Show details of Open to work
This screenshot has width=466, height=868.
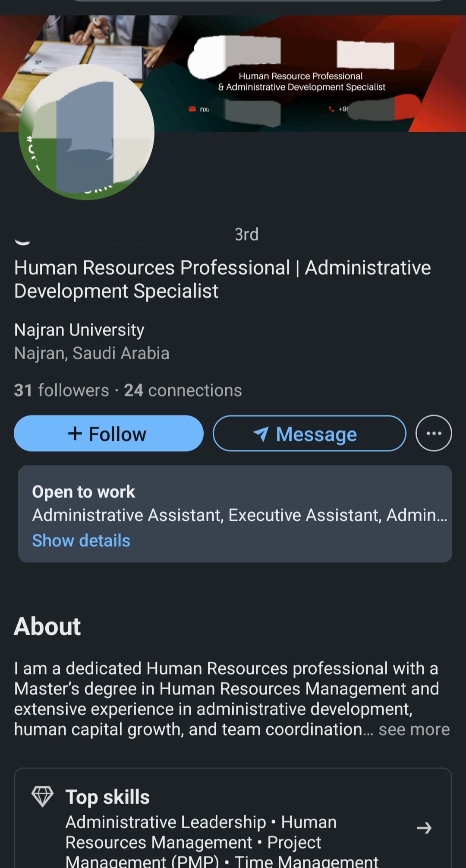pyautogui.click(x=81, y=541)
